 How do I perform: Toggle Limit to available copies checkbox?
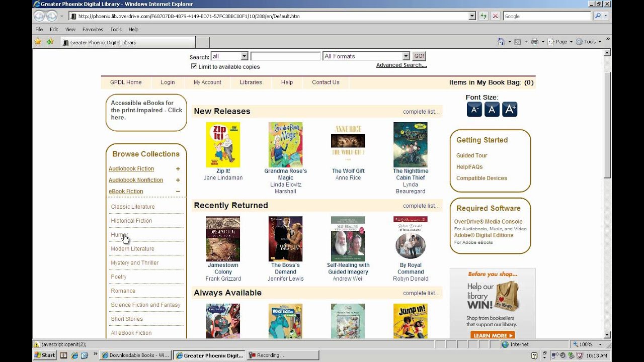(194, 66)
